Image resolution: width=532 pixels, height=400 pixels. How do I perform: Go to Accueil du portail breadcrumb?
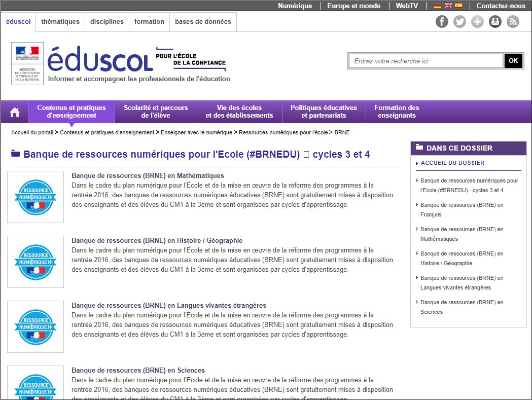32,133
